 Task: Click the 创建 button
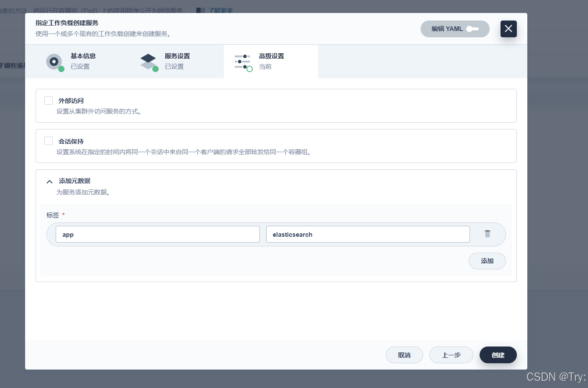click(x=498, y=355)
